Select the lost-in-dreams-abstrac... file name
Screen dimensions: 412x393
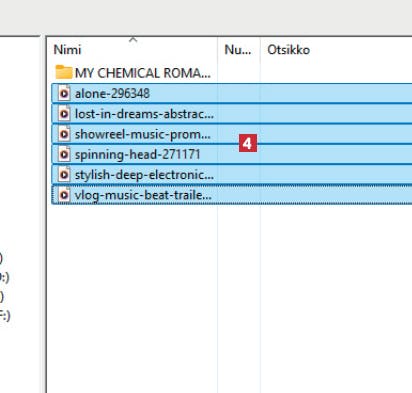click(144, 114)
